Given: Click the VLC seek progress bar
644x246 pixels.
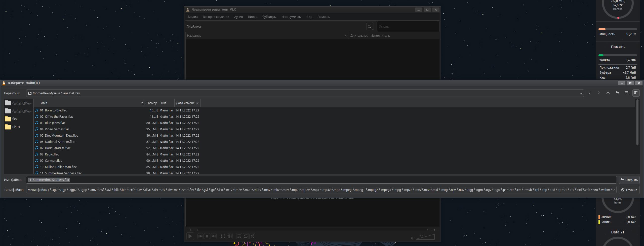Looking at the screenshot, I should point(312,230).
